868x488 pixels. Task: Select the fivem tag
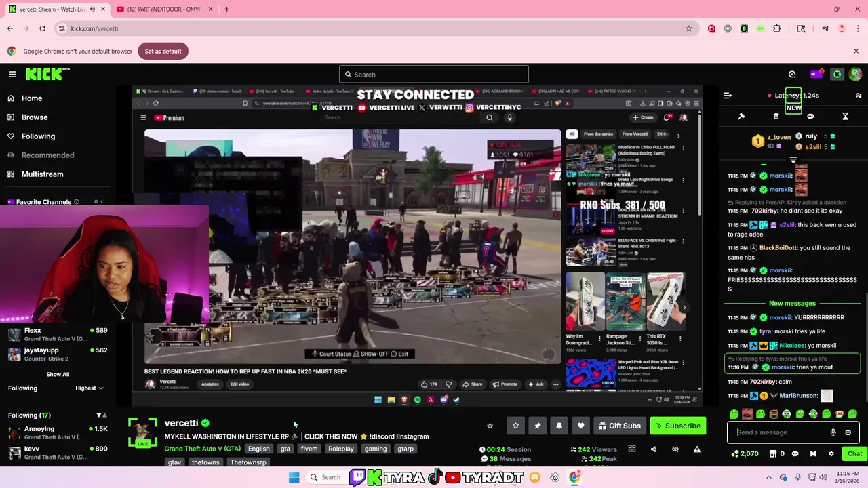pyautogui.click(x=309, y=449)
